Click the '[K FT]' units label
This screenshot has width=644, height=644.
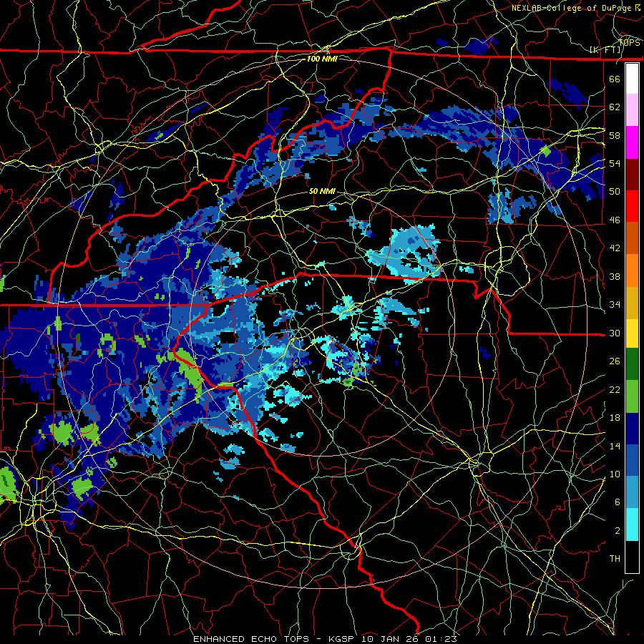pos(605,49)
